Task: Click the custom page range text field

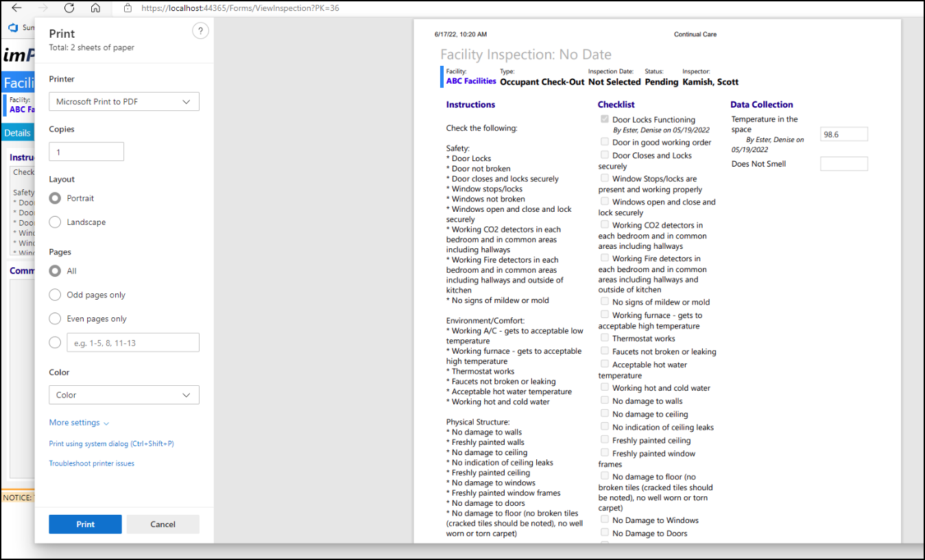Action: (133, 343)
